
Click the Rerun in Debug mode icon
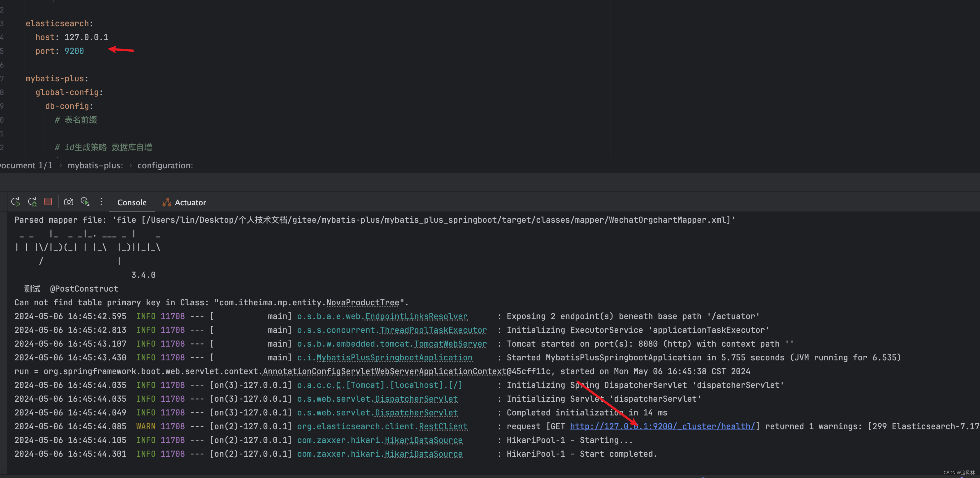pos(32,202)
